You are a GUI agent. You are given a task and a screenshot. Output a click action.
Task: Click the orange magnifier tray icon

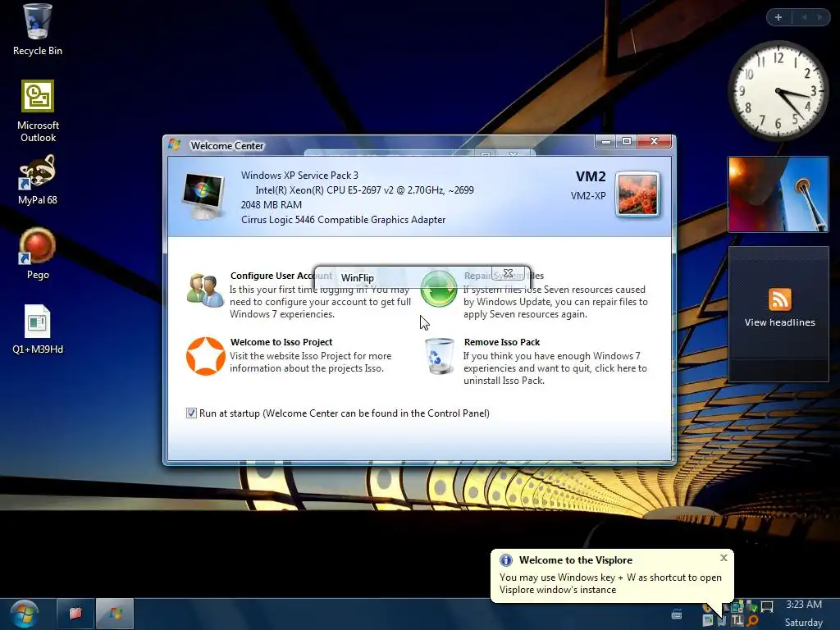click(752, 620)
